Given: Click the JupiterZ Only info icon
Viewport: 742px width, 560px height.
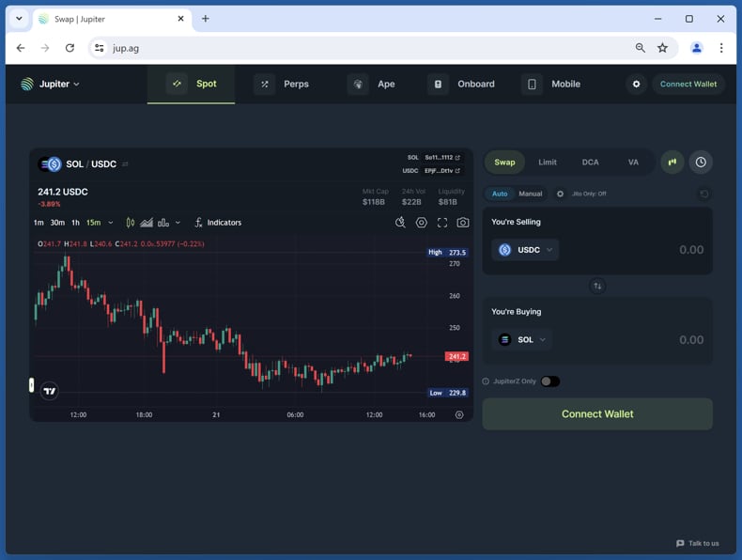Looking at the screenshot, I should [486, 381].
